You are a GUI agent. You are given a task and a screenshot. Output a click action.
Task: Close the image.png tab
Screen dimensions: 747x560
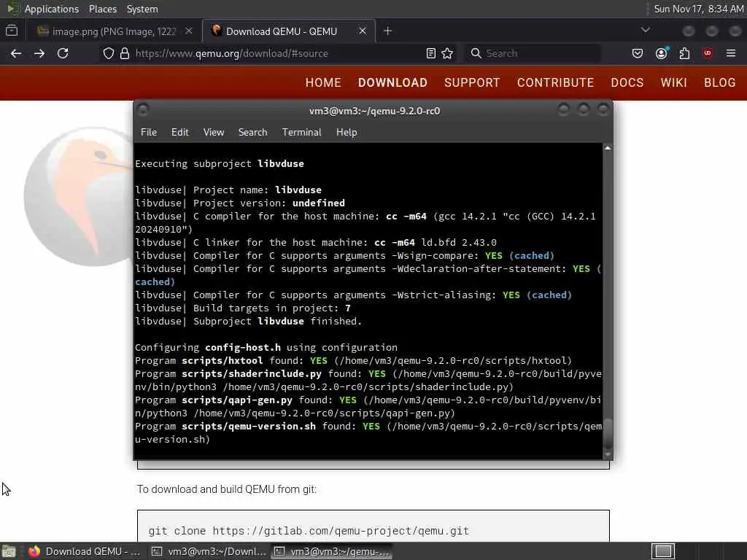point(189,31)
